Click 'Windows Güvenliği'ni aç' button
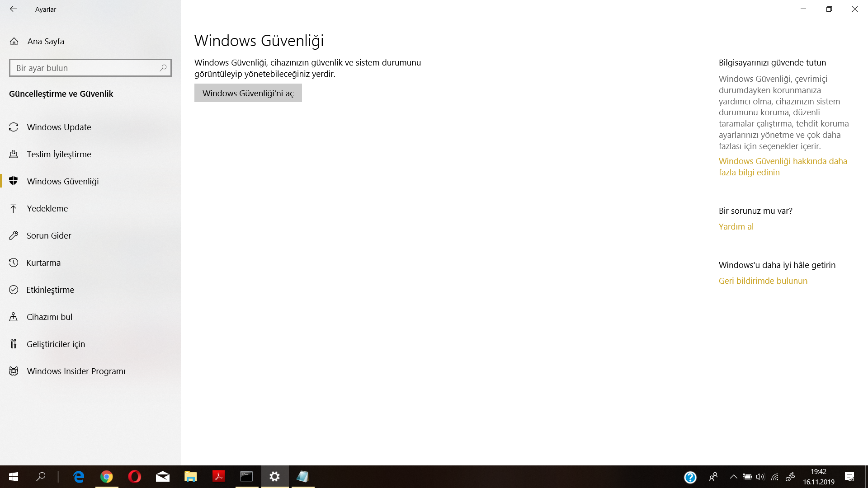Viewport: 868px width, 488px height. (x=248, y=93)
